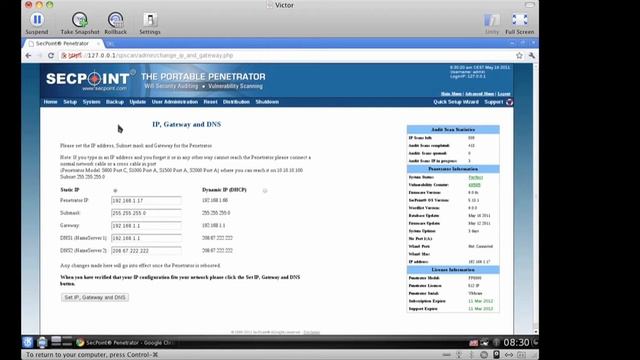Click the Support Expire date value
The image size is (640, 360).
point(480,309)
